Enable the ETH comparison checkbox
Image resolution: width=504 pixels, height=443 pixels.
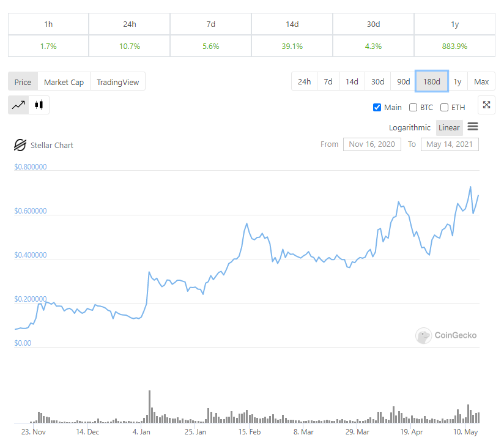point(444,107)
